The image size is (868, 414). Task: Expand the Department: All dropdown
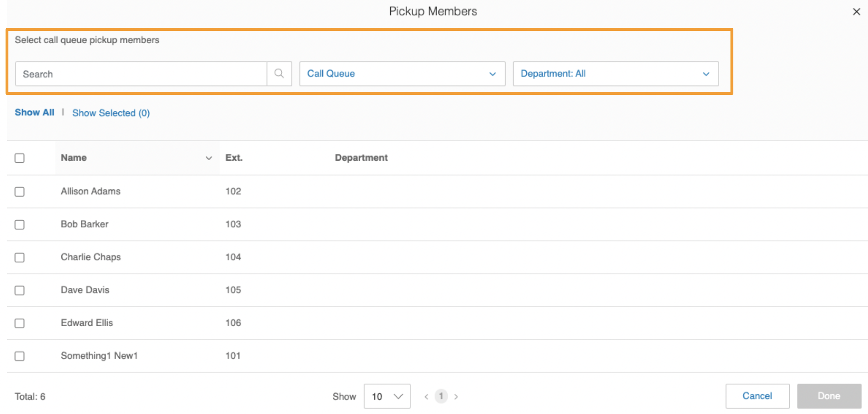[x=615, y=74]
